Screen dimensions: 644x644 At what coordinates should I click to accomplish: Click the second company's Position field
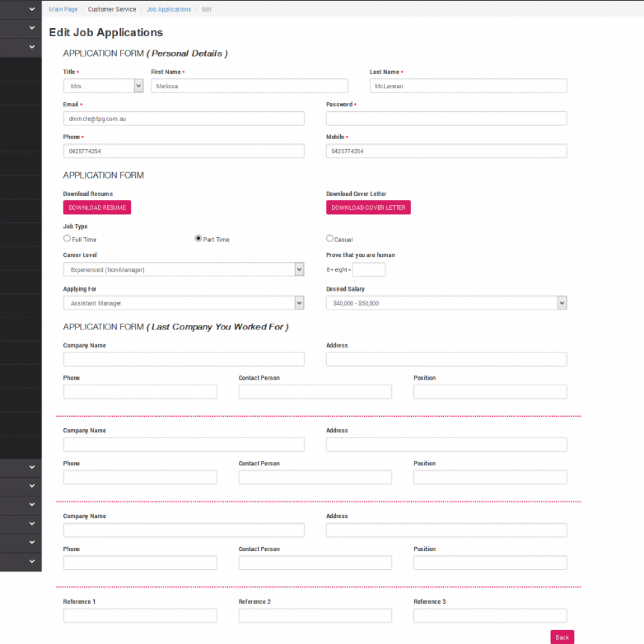490,477
